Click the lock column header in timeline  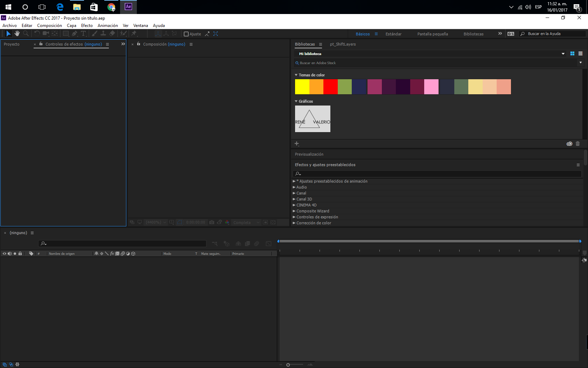click(x=20, y=253)
